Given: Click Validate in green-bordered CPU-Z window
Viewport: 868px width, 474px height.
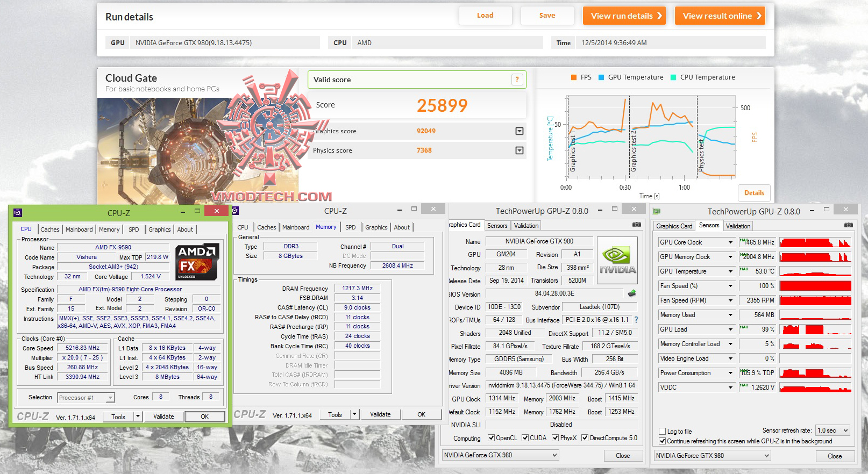Looking at the screenshot, I should [x=163, y=416].
